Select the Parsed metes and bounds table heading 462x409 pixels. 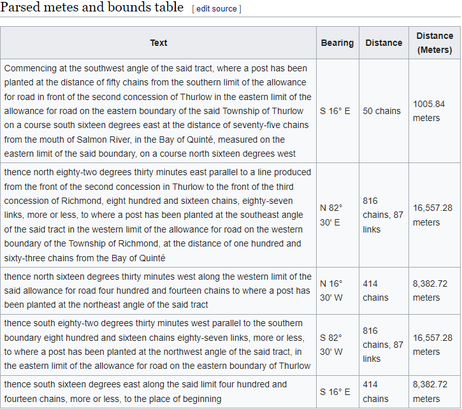[x=92, y=7]
